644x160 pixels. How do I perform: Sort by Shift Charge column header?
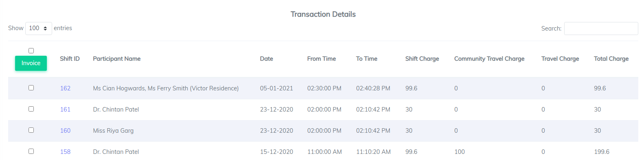click(x=422, y=59)
